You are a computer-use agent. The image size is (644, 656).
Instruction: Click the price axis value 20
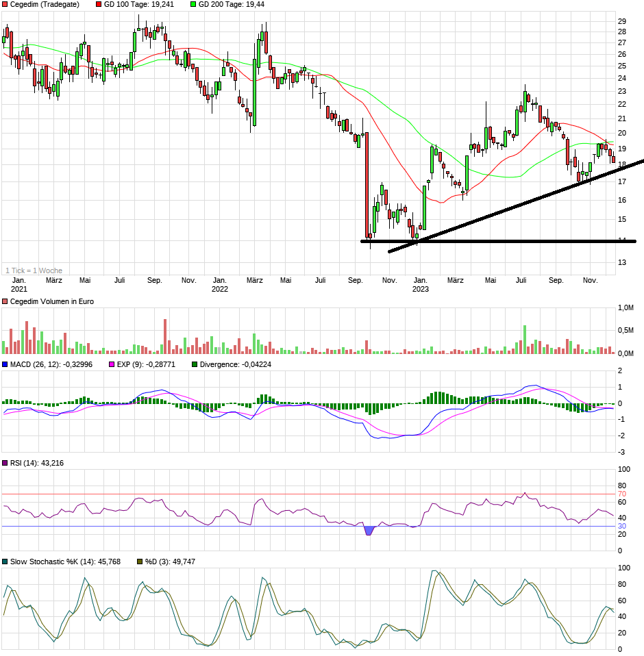[622, 133]
